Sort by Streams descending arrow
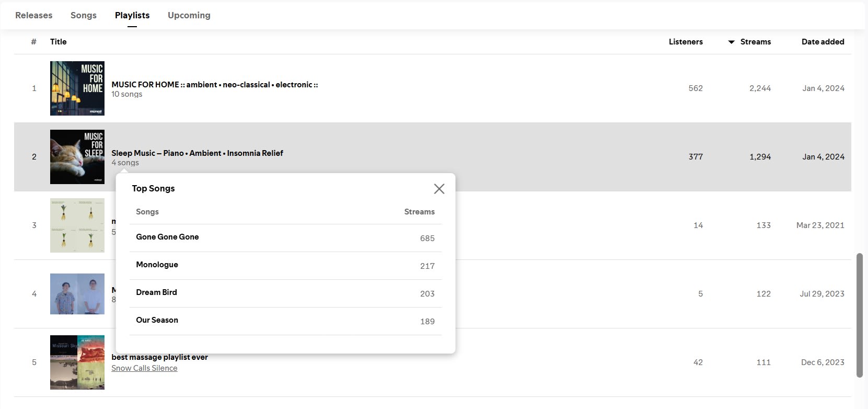Image resolution: width=868 pixels, height=409 pixels. point(732,42)
